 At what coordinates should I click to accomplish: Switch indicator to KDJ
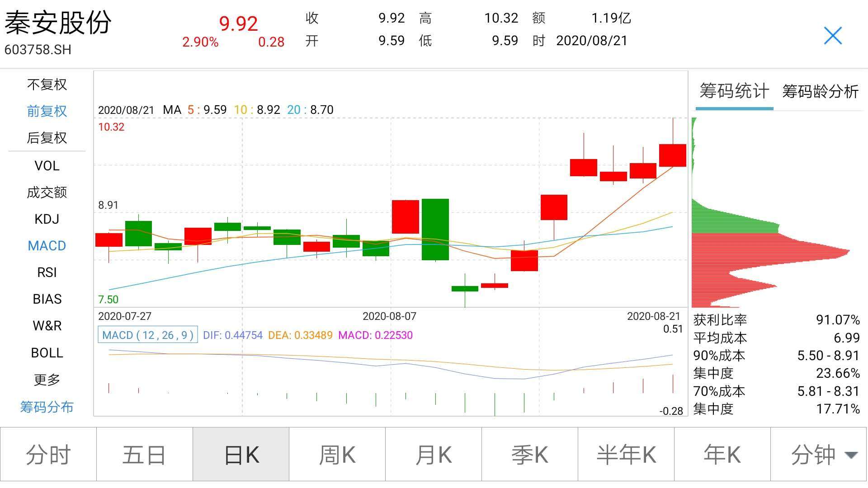47,219
